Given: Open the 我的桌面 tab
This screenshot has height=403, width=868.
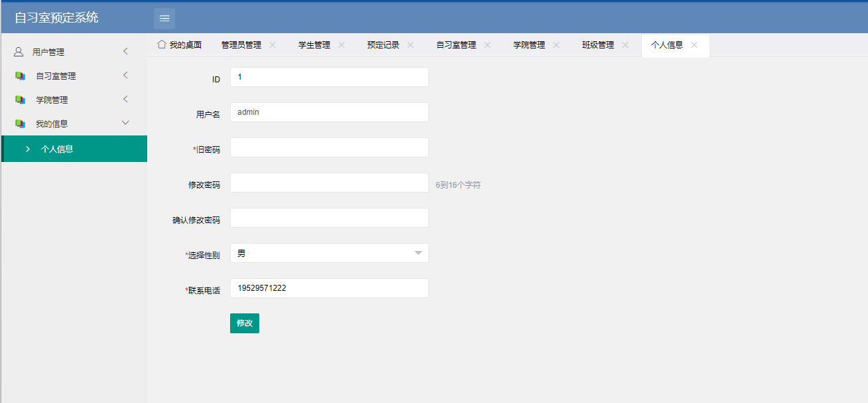Looking at the screenshot, I should point(179,45).
